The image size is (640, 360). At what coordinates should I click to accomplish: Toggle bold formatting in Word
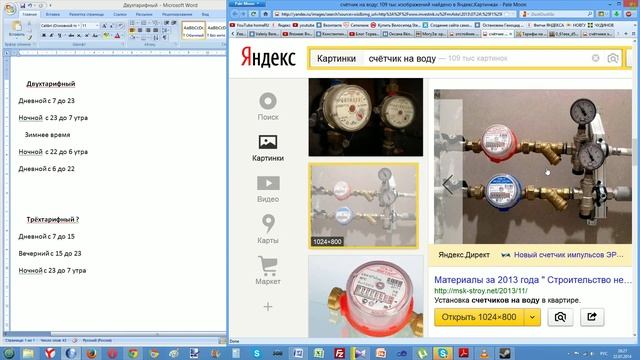click(x=44, y=36)
